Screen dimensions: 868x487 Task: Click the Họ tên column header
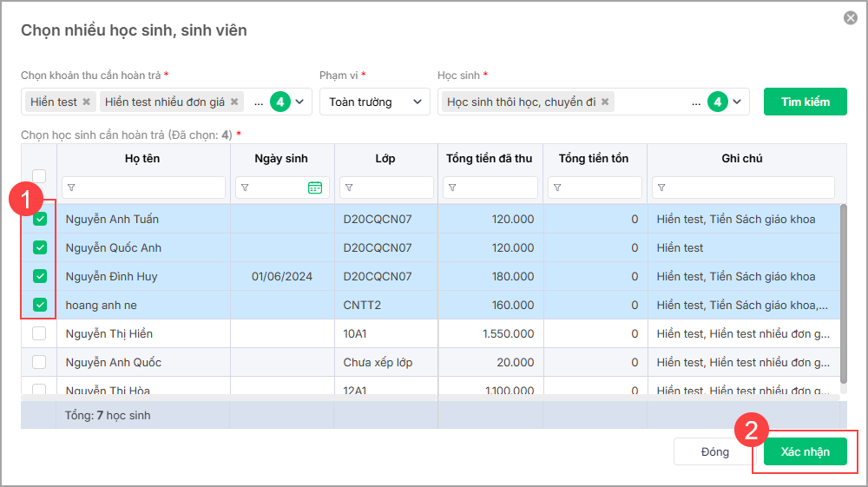(142, 159)
